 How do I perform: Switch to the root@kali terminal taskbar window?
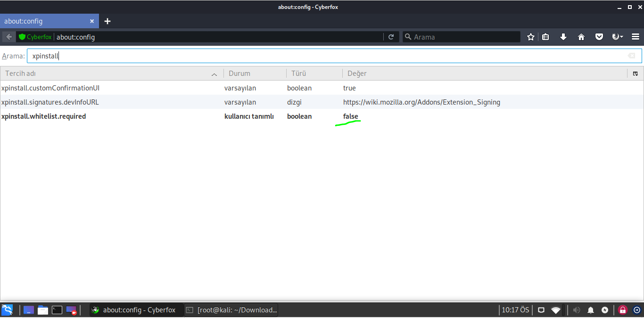tap(231, 310)
